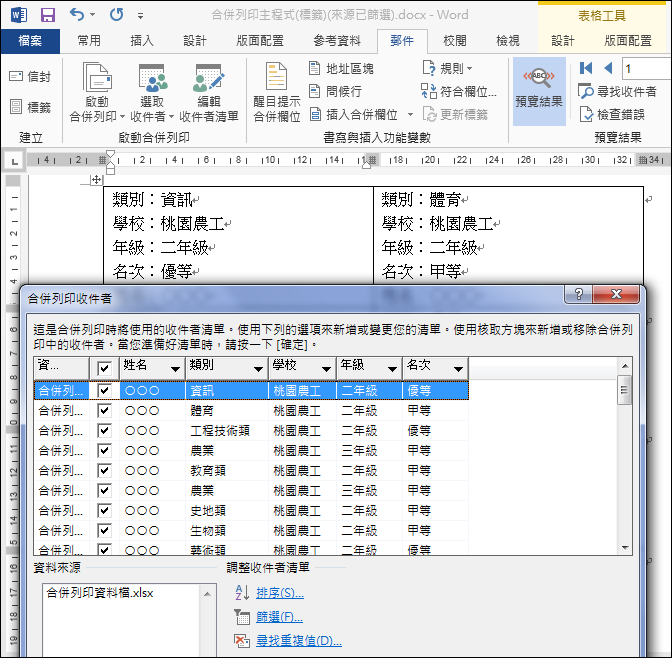Click dialog help question mark button
The width and height of the screenshot is (672, 658).
click(x=579, y=294)
